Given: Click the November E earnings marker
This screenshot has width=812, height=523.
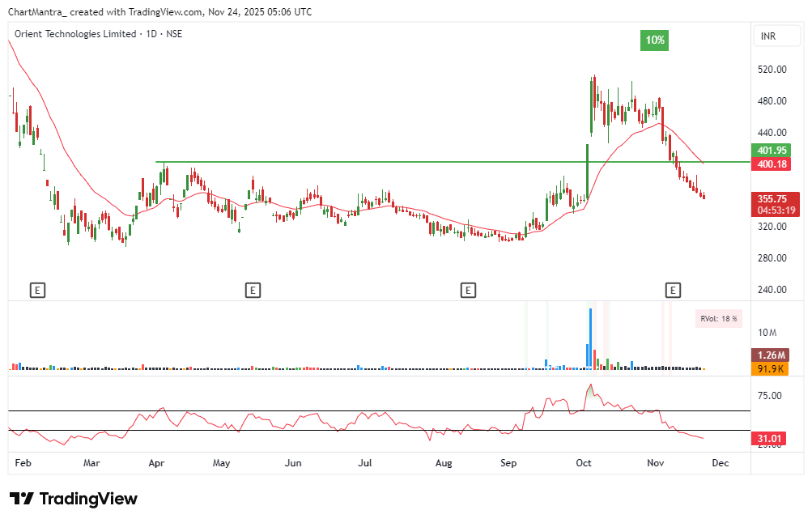Looking at the screenshot, I should pyautogui.click(x=673, y=289).
